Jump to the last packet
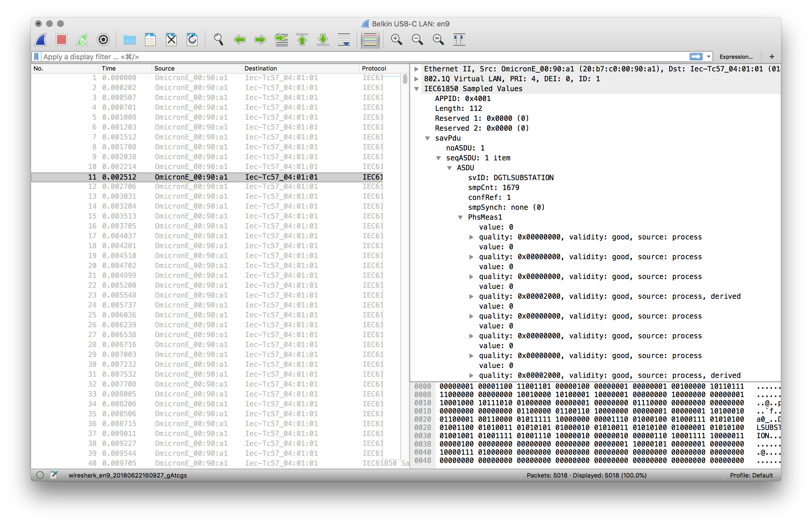Image resolution: width=812 pixels, height=525 pixels. tap(323, 40)
